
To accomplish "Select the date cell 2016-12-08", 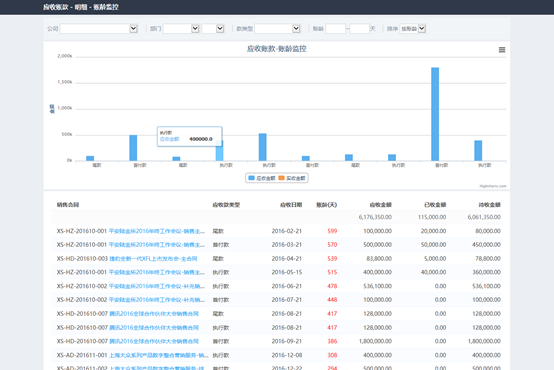I will click(287, 355).
